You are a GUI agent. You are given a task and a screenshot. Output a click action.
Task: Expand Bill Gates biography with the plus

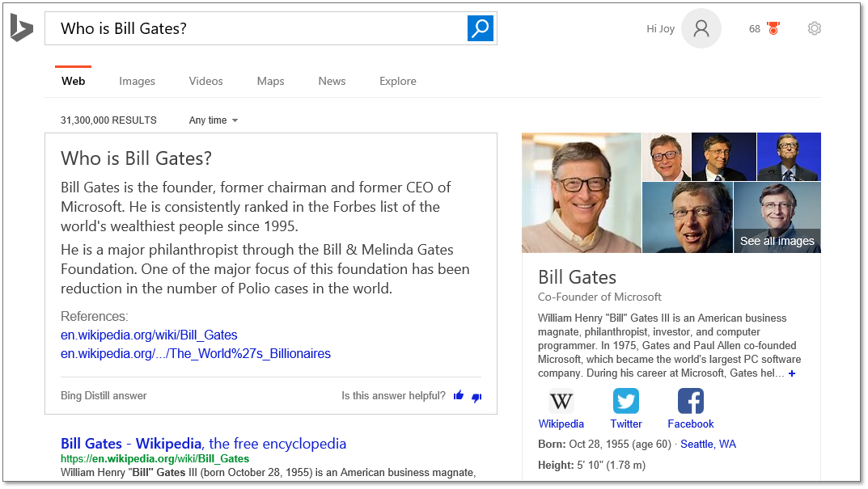pos(791,373)
